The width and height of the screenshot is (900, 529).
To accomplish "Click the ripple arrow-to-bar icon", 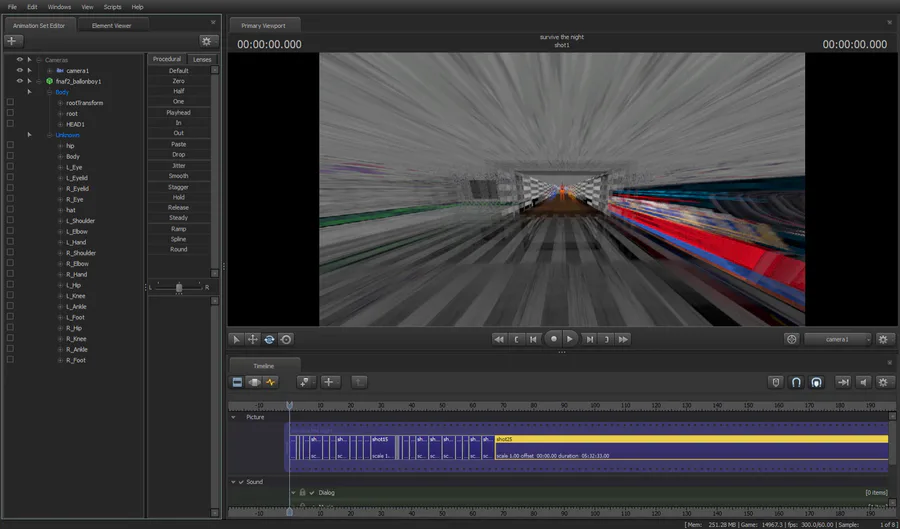I will pyautogui.click(x=843, y=382).
